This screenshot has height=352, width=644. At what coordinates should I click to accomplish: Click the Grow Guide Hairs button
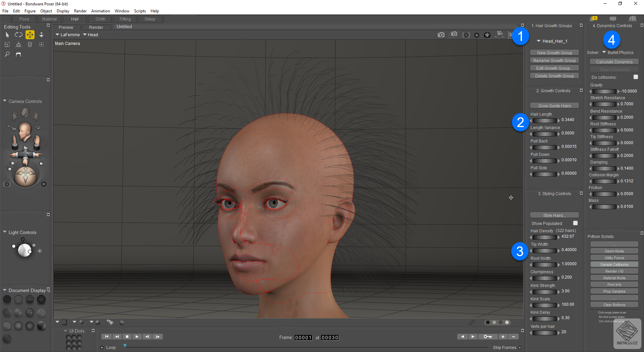coord(554,106)
